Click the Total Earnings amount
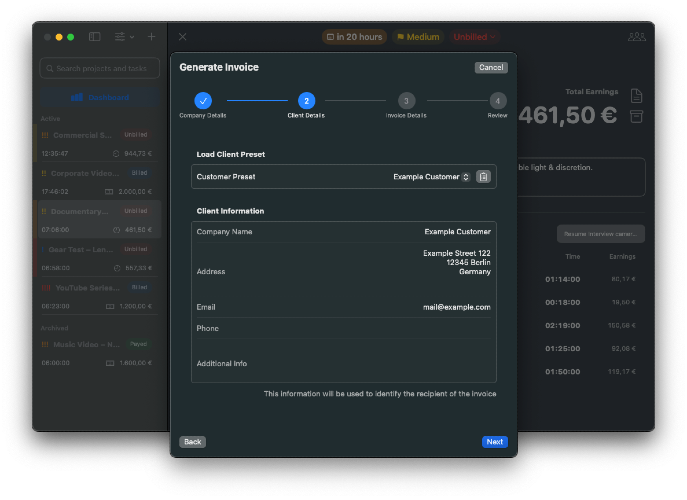 568,116
